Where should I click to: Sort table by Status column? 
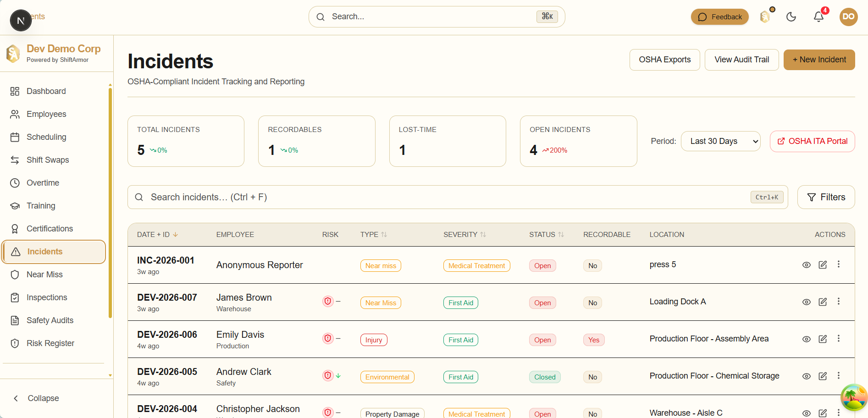click(547, 235)
